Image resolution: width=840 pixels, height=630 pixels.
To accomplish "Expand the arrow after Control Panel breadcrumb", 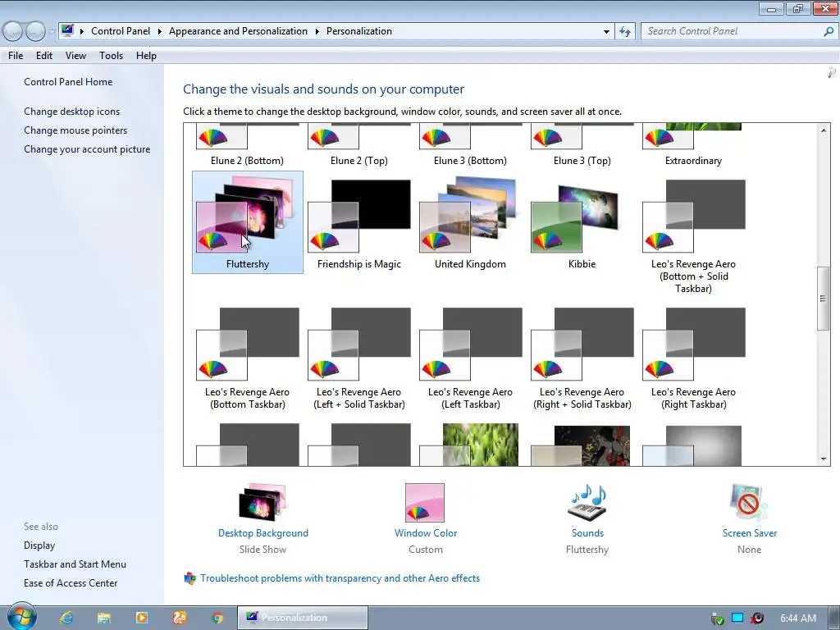I will (x=160, y=32).
